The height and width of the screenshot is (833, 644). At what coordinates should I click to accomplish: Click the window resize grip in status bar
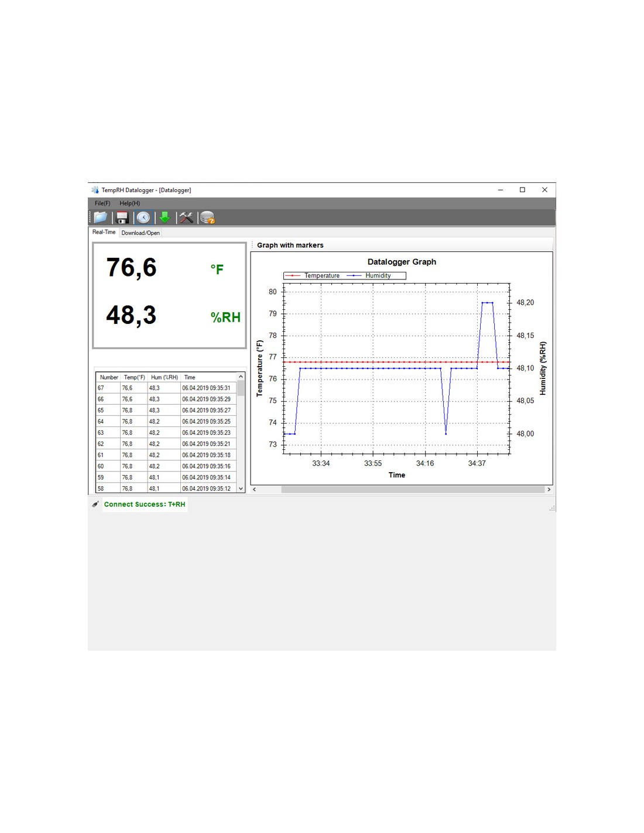[x=552, y=508]
